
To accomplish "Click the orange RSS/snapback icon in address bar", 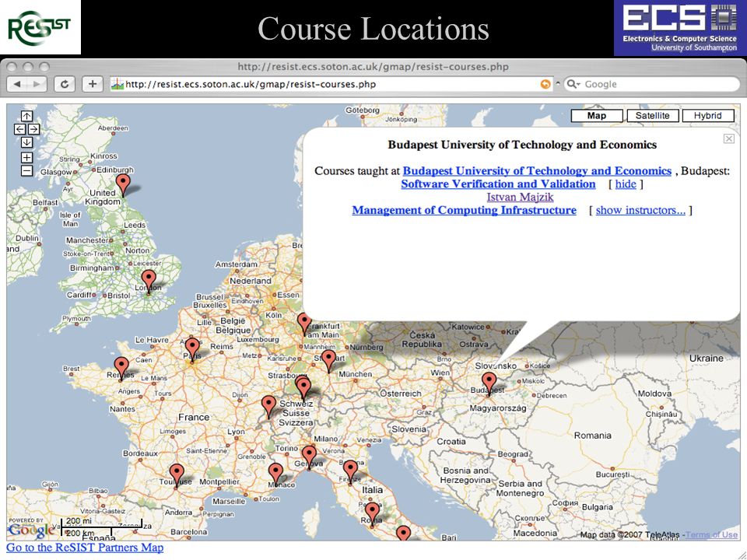I will pos(545,84).
